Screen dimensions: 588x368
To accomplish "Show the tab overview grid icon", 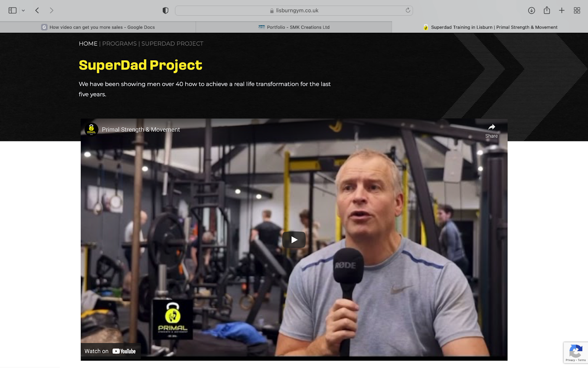I will click(577, 10).
